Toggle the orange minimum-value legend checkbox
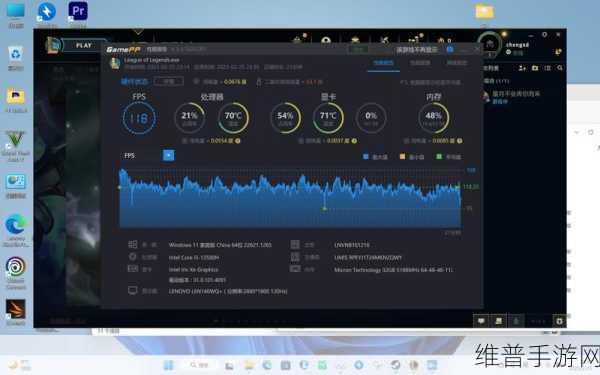600x375 pixels. (x=402, y=156)
